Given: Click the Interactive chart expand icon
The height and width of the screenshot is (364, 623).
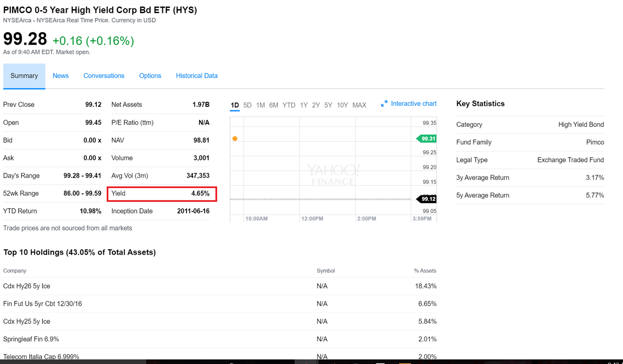Looking at the screenshot, I should click(384, 104).
